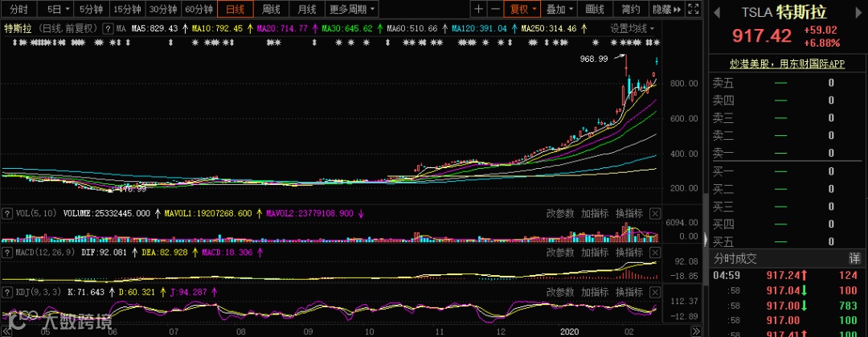The width and height of the screenshot is (868, 337).
Task: Click 改参数 in the MACD panel
Action: pos(560,253)
